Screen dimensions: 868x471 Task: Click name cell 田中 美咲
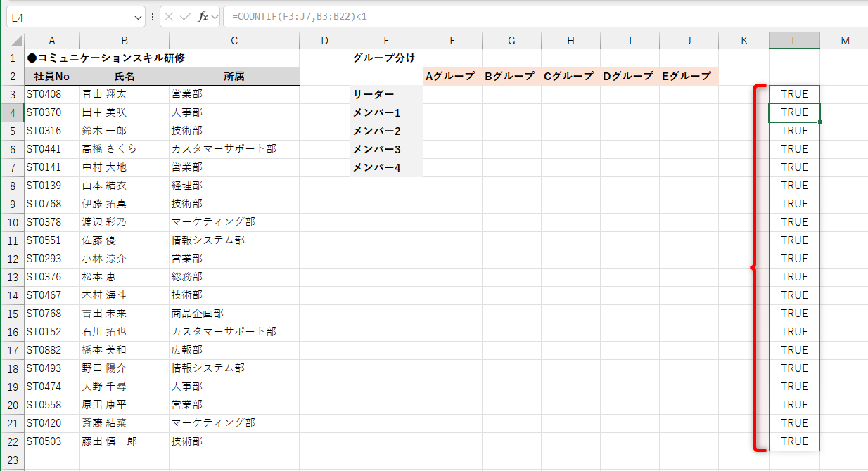point(125,112)
